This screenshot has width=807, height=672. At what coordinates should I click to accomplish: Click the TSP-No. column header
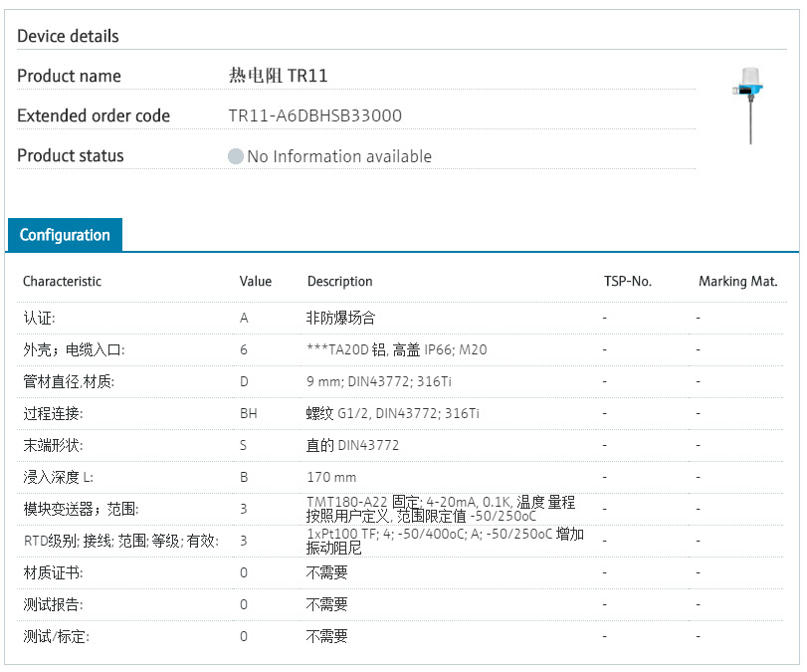628,281
